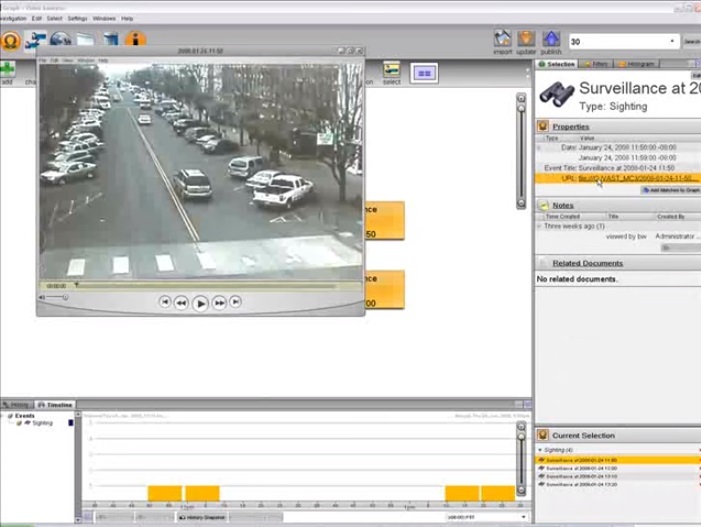Collapse the Three weeks ago notes group
Viewport: 701px width, 527px height.
pyautogui.click(x=539, y=226)
